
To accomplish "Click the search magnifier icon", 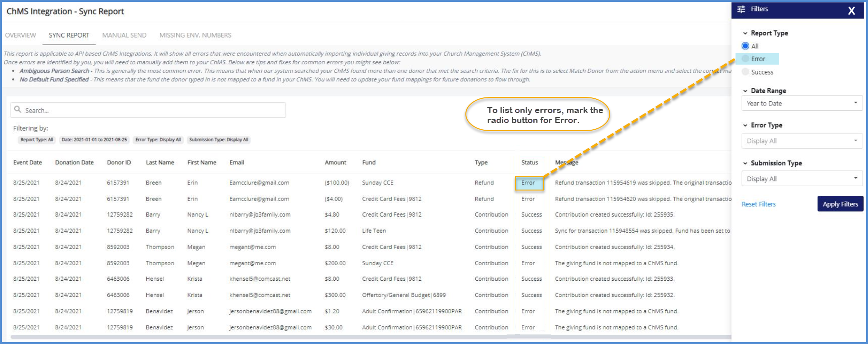I will coord(18,110).
